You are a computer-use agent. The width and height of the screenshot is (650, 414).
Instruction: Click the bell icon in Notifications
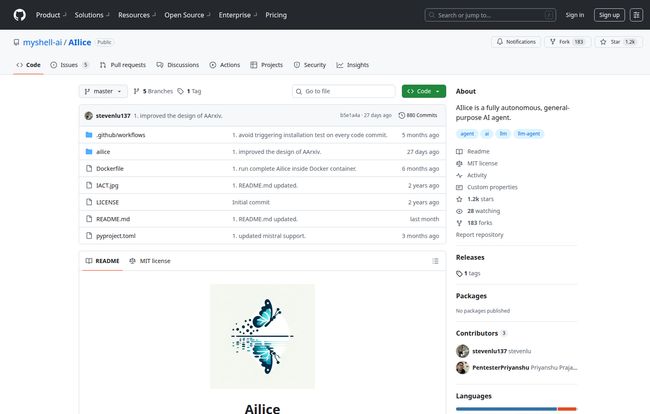[500, 42]
